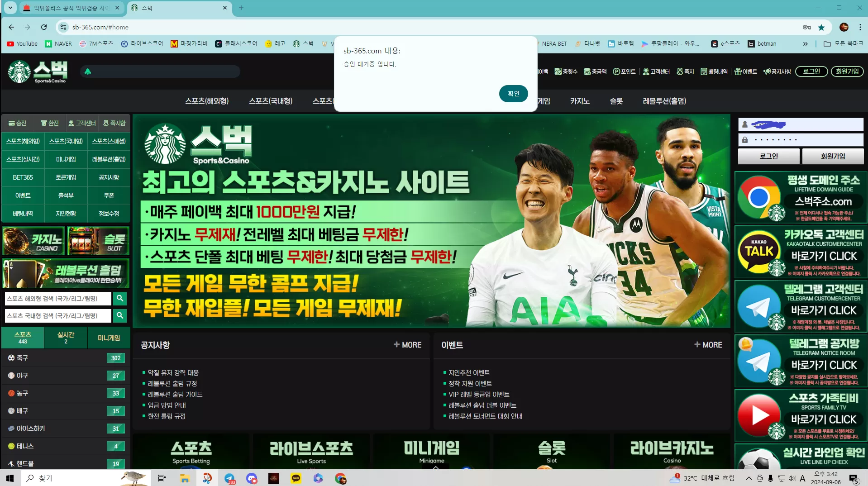Click the 확인 button in the alert dialog

(513, 94)
